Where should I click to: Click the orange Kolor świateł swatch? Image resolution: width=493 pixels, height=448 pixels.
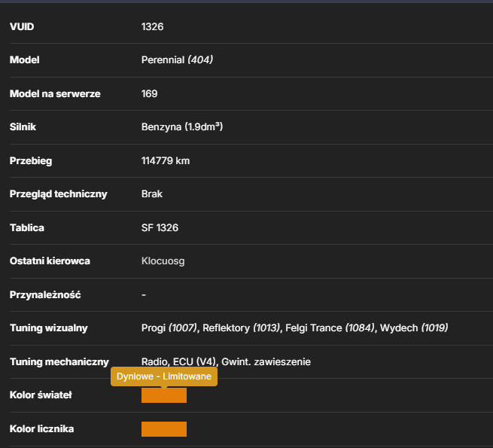tap(164, 395)
